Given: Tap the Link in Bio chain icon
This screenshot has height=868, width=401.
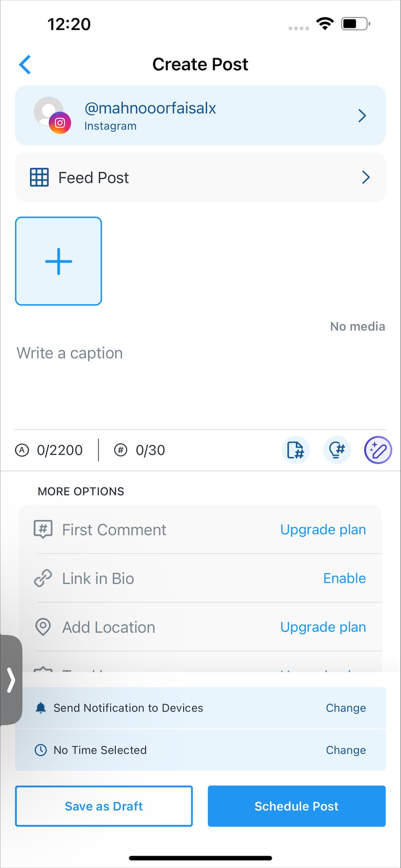Looking at the screenshot, I should point(43,578).
